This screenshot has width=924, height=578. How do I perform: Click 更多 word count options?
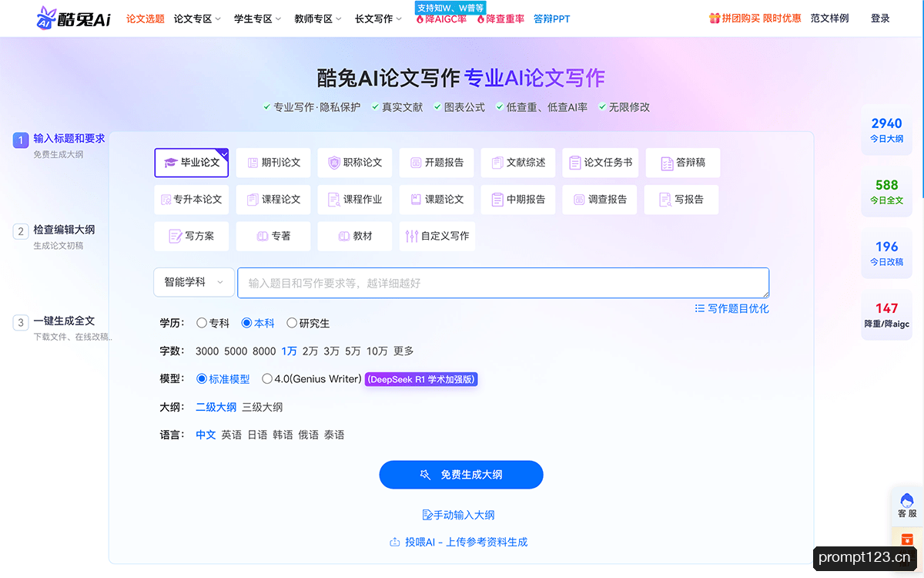coord(403,351)
